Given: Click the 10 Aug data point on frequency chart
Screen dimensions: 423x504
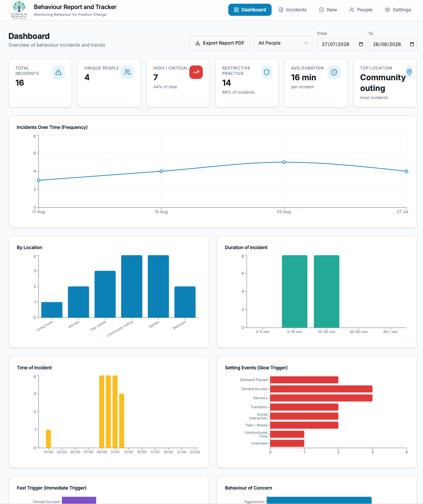Looking at the screenshot, I should 161,171.
